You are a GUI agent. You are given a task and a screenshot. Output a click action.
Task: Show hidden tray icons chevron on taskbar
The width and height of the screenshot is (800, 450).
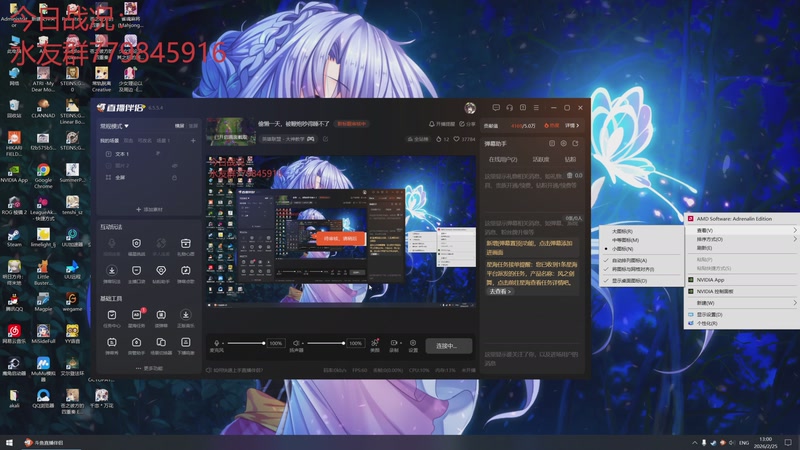[694, 442]
